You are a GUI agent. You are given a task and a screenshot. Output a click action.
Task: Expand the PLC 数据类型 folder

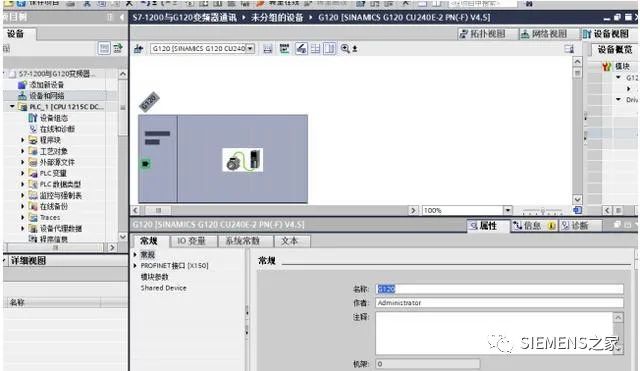pyautogui.click(x=22, y=184)
